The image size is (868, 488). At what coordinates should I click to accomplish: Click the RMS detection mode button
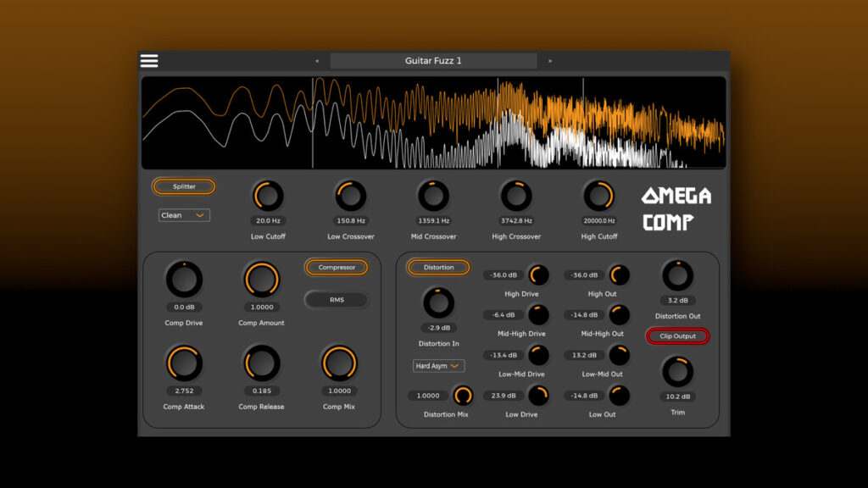tap(337, 300)
